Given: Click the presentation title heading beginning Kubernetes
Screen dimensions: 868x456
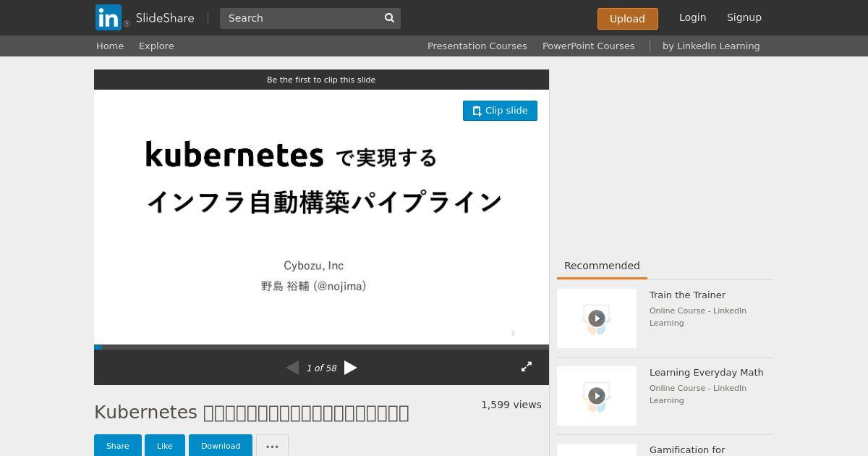Looking at the screenshot, I should coord(251,413).
